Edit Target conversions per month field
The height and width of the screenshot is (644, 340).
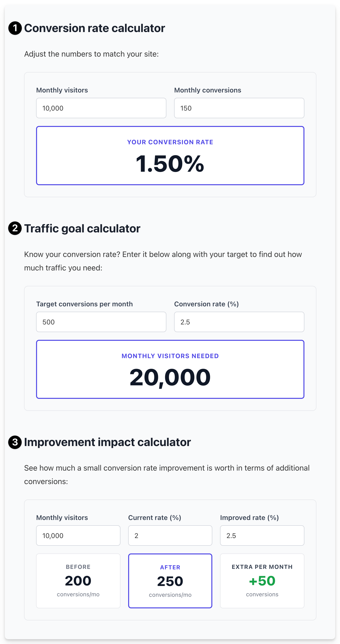tap(101, 322)
